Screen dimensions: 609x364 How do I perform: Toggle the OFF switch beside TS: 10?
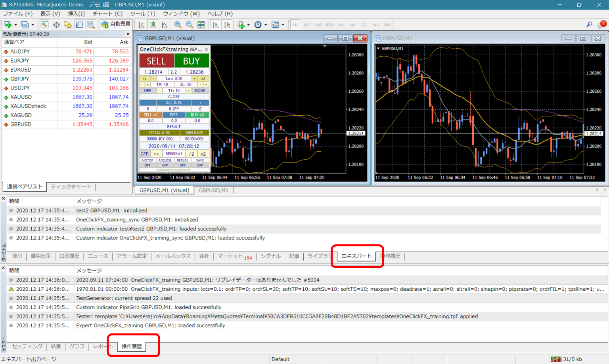147,91
